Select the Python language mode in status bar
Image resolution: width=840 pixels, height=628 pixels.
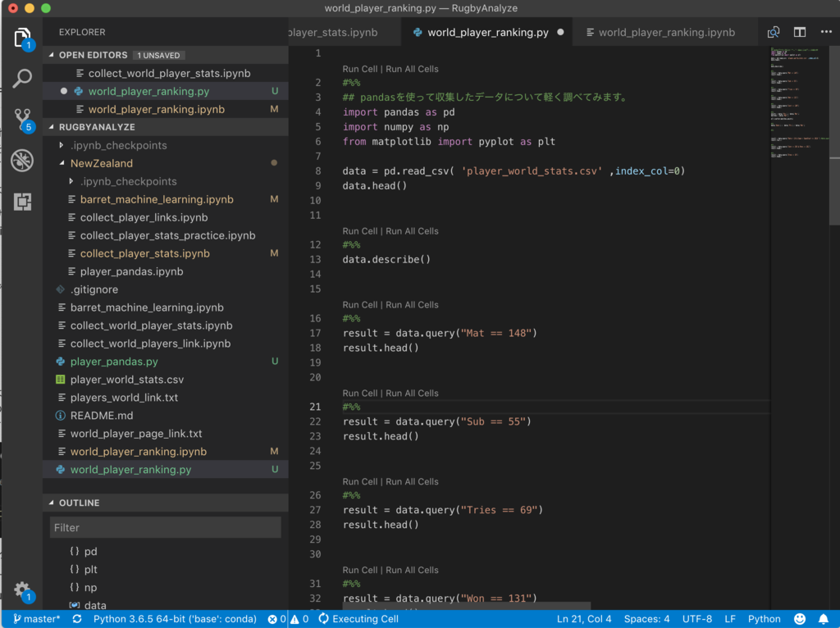click(764, 619)
